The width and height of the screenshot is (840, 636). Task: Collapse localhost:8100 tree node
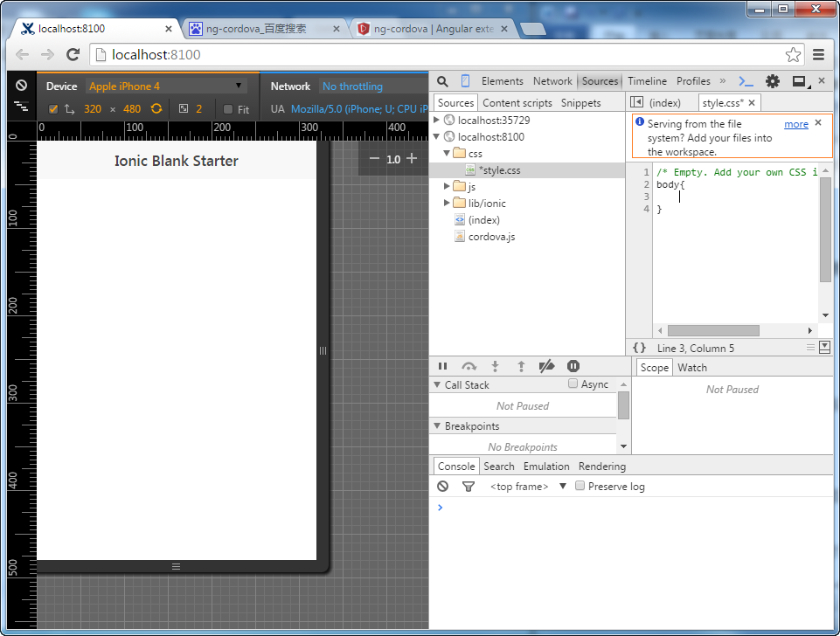click(436, 136)
